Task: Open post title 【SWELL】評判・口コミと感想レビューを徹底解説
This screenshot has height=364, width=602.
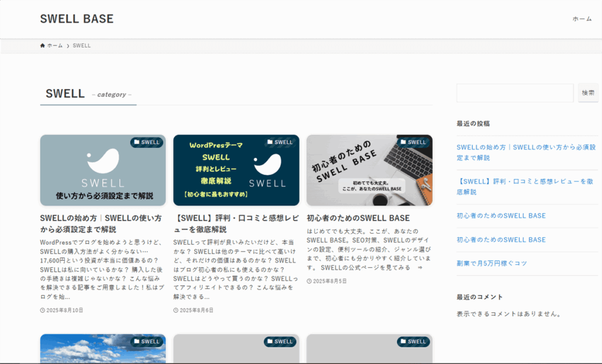Action: [x=236, y=224]
